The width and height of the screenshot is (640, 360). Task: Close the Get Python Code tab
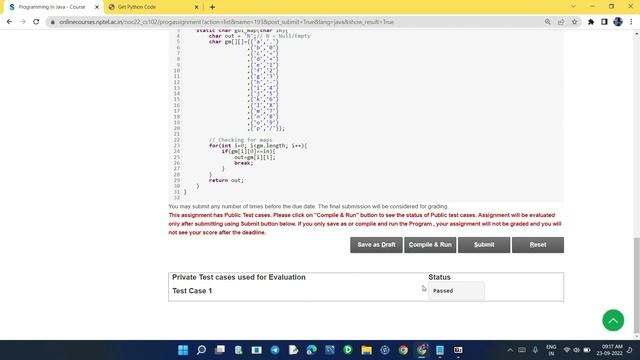(x=196, y=7)
